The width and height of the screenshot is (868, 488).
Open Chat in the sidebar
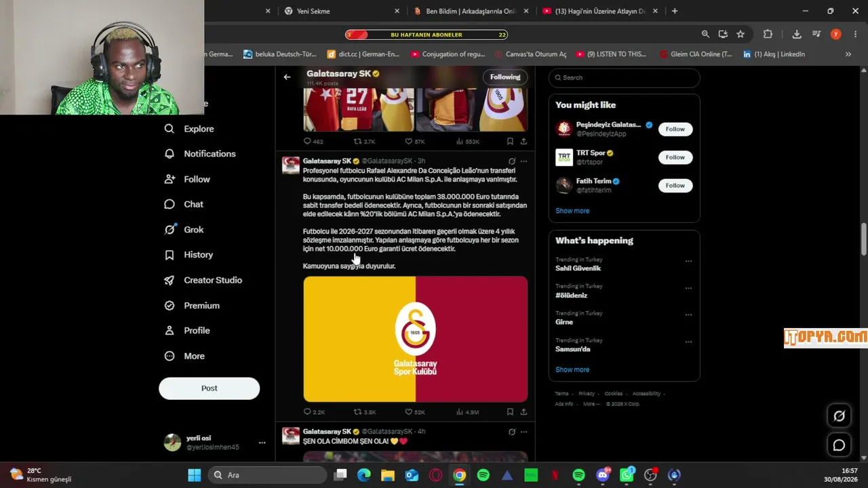(x=184, y=204)
